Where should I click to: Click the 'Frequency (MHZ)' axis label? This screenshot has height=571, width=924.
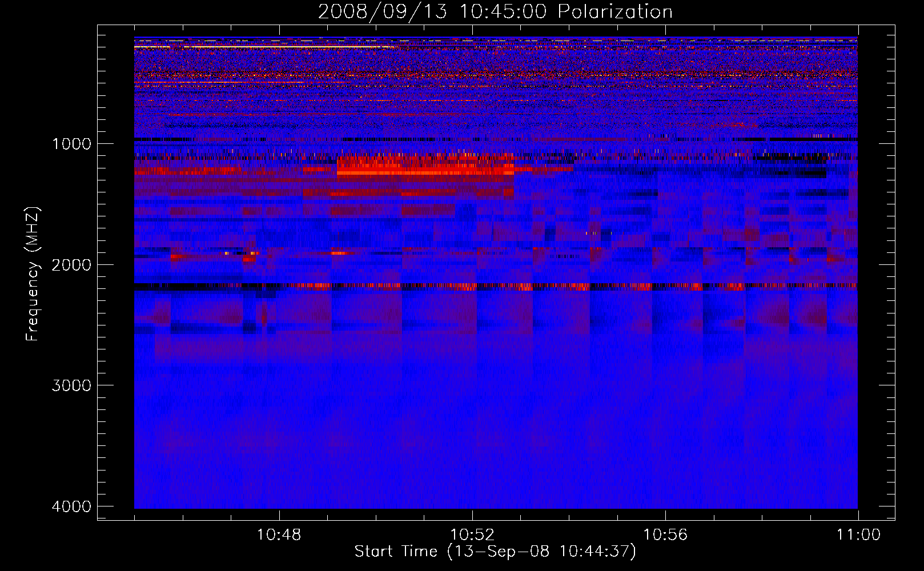click(33, 274)
